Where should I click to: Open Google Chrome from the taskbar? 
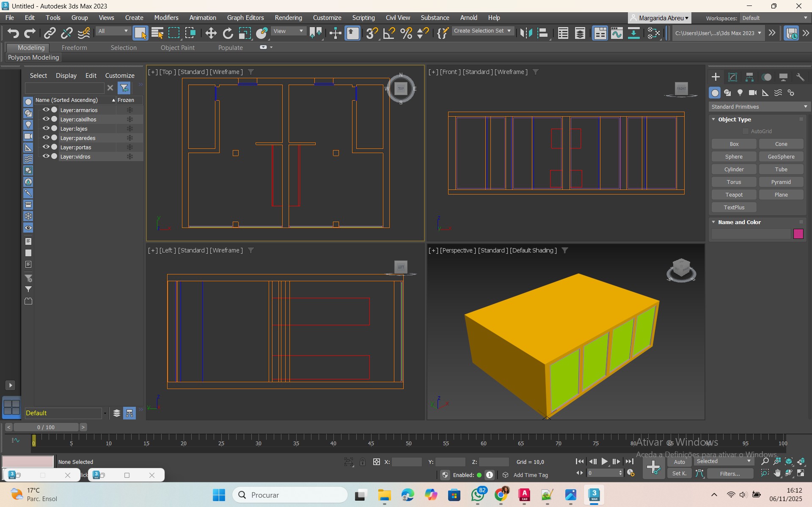click(x=501, y=495)
